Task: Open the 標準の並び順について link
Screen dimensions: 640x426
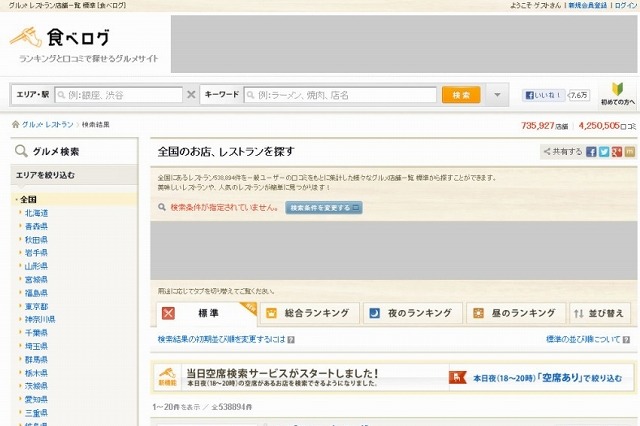Action: [583, 339]
